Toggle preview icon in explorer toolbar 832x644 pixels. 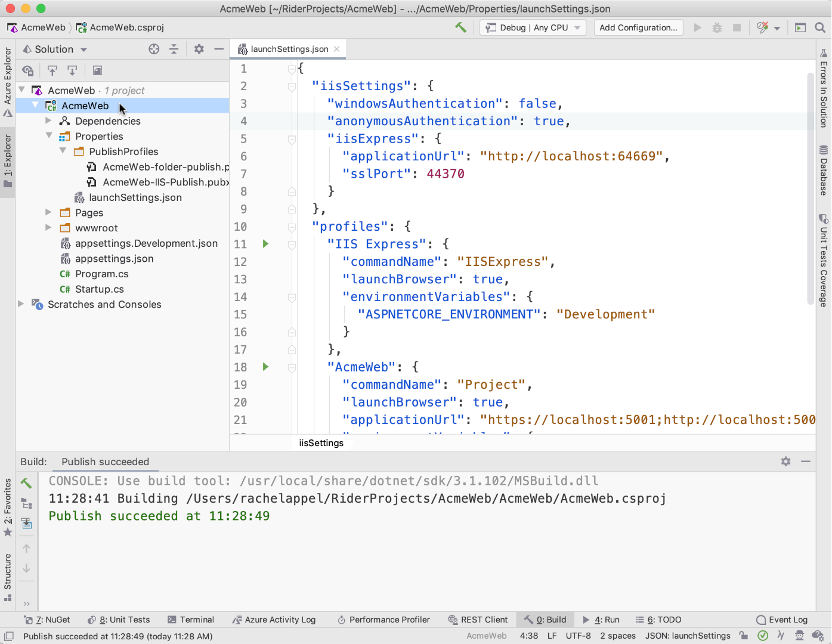(97, 70)
